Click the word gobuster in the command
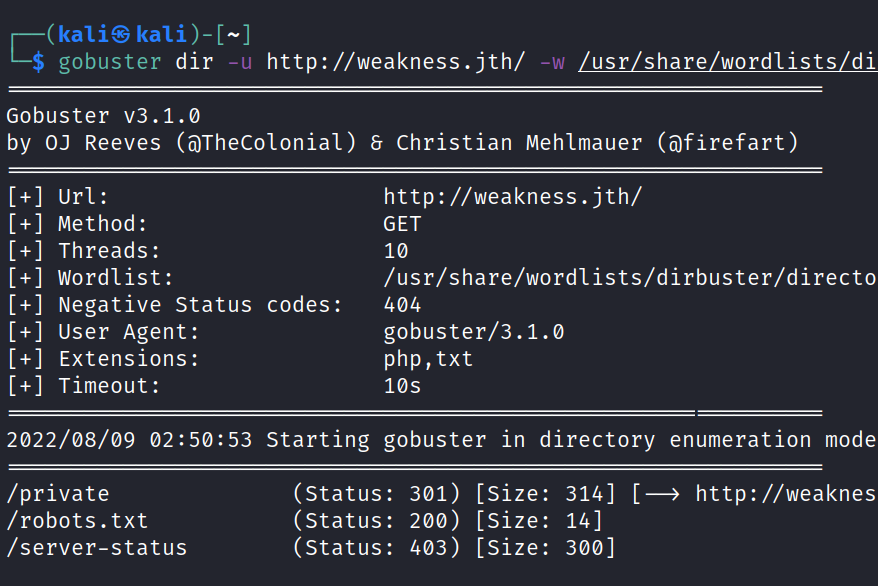878x586 pixels. [109, 61]
